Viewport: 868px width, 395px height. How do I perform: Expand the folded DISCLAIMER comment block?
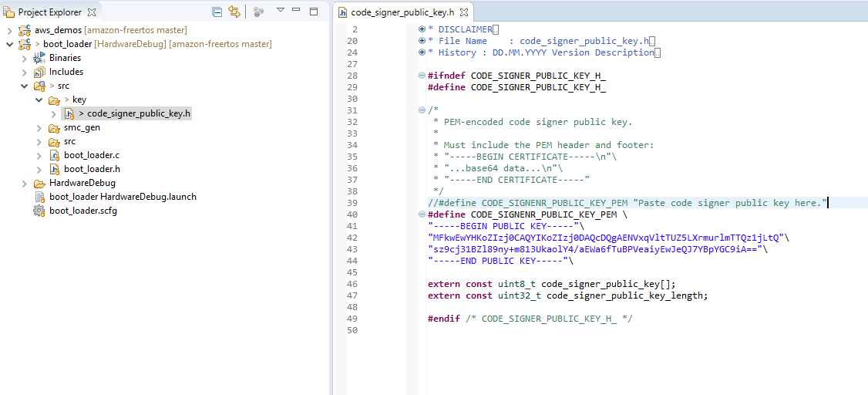pyautogui.click(x=422, y=29)
